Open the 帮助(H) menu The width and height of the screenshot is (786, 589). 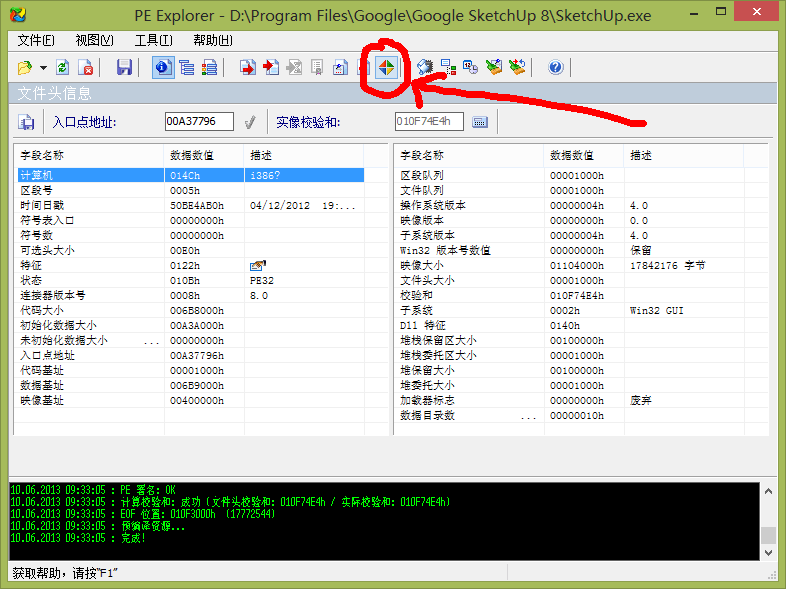(213, 40)
